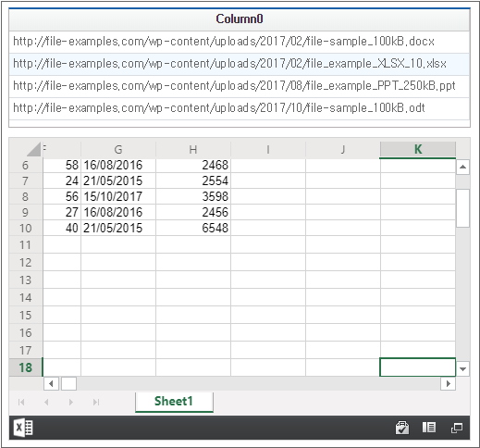Click previous sheet navigation arrow
The image size is (480, 448).
pyautogui.click(x=46, y=402)
